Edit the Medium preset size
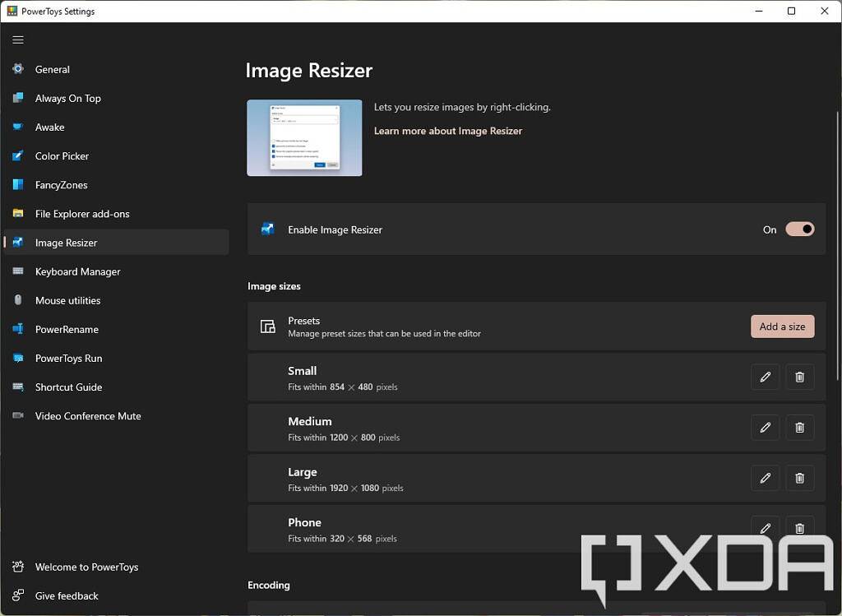Viewport: 842px width, 616px height. point(765,428)
